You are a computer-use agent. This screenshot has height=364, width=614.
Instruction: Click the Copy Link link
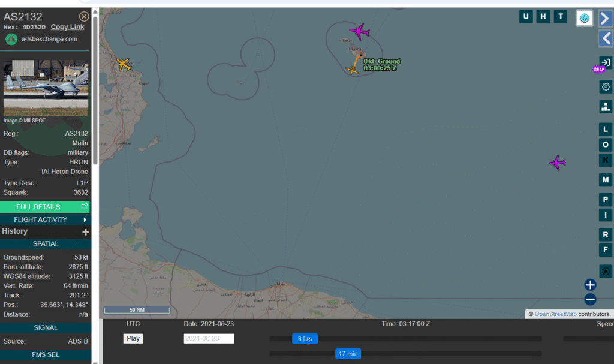click(x=67, y=27)
